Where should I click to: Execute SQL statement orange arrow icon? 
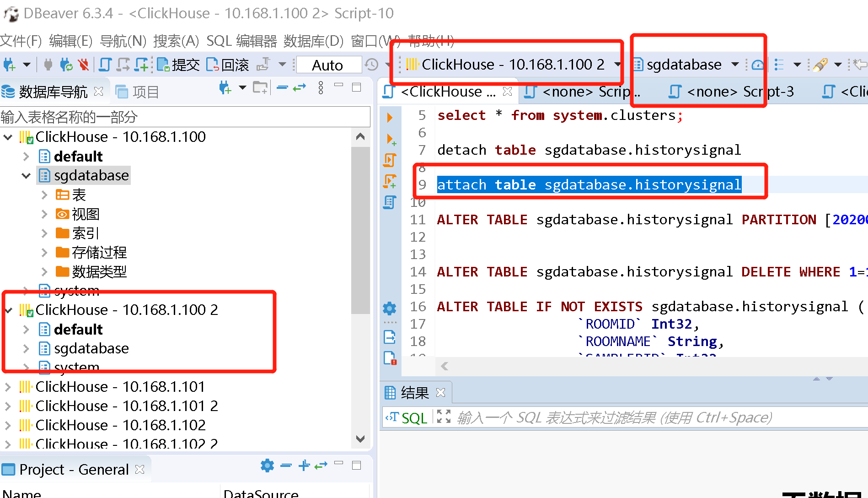[390, 117]
